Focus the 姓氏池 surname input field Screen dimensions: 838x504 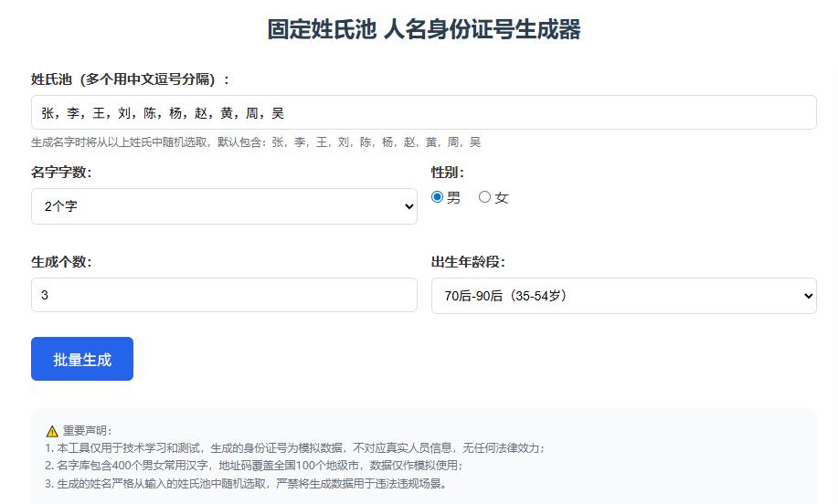pos(423,113)
